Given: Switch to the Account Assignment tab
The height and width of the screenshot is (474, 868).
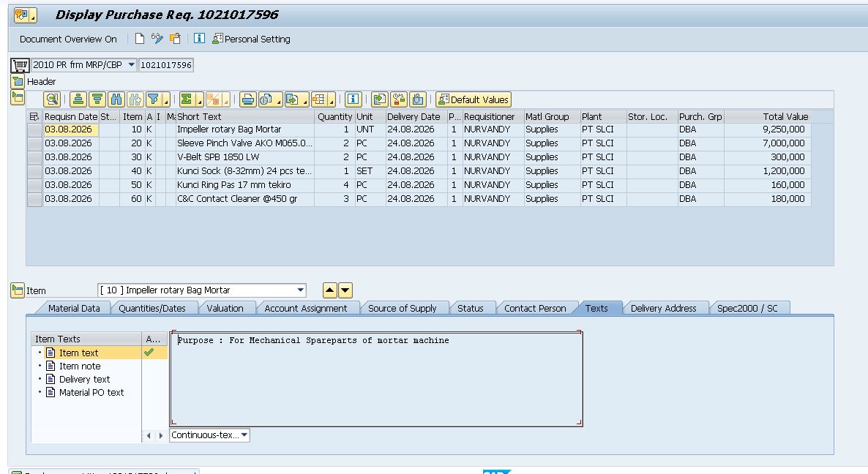Looking at the screenshot, I should pyautogui.click(x=306, y=308).
